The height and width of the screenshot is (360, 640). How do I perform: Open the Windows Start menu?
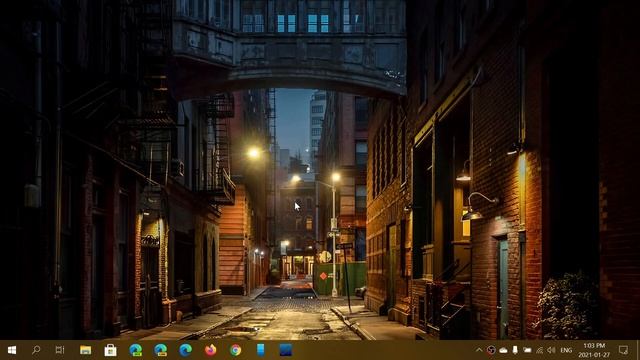12,350
